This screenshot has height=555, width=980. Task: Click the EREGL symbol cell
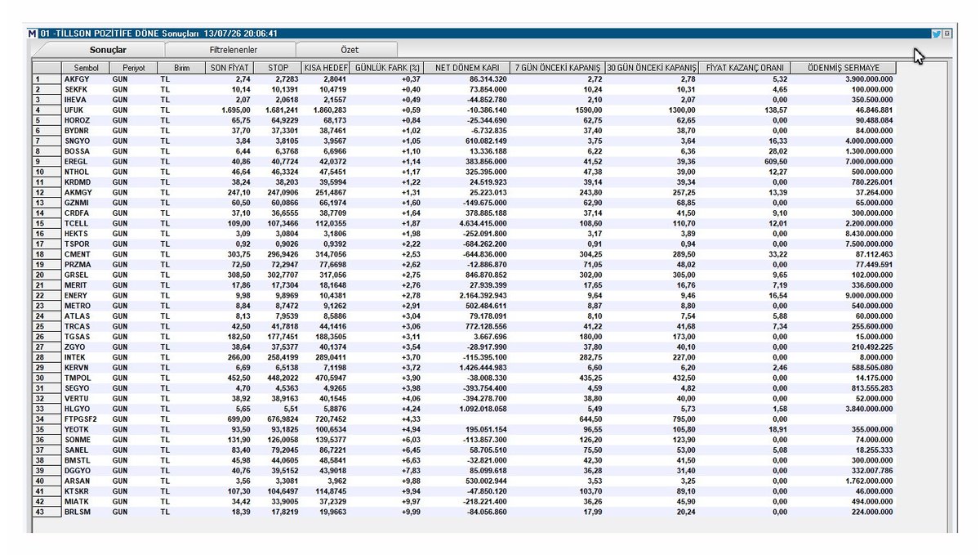click(86, 161)
